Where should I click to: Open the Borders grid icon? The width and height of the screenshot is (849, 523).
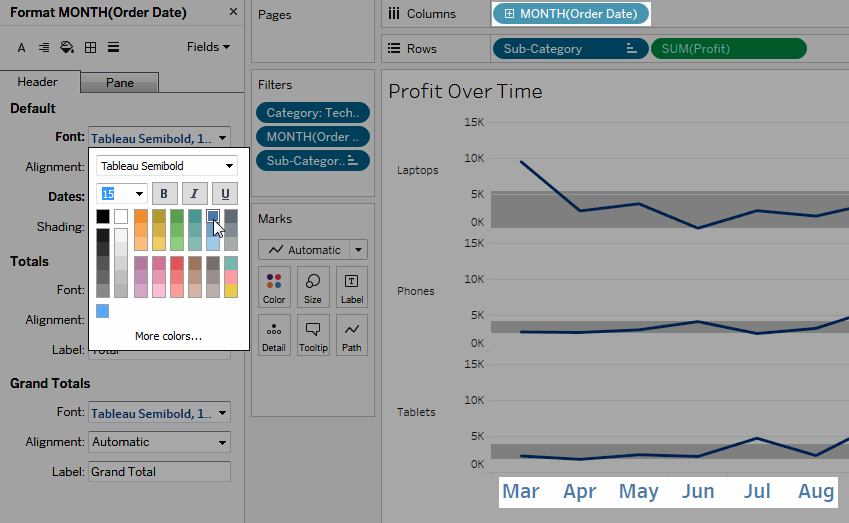(x=90, y=48)
